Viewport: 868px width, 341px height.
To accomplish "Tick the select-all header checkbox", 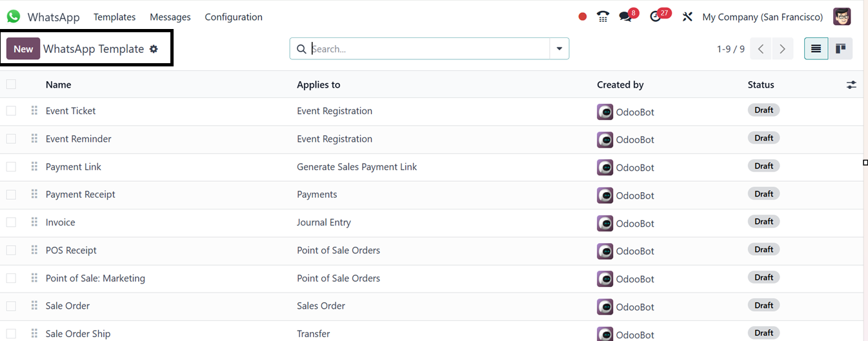I will (11, 84).
